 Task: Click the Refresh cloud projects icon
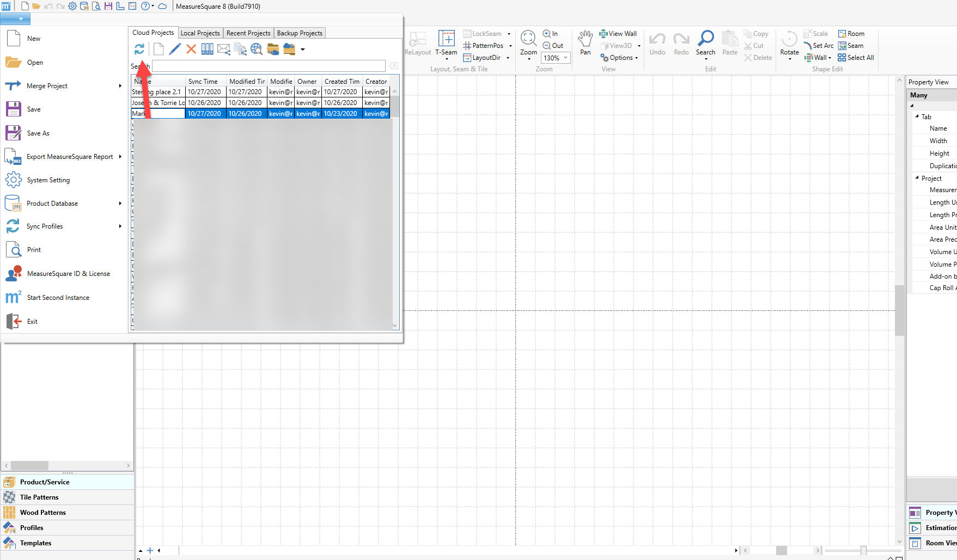[139, 50]
